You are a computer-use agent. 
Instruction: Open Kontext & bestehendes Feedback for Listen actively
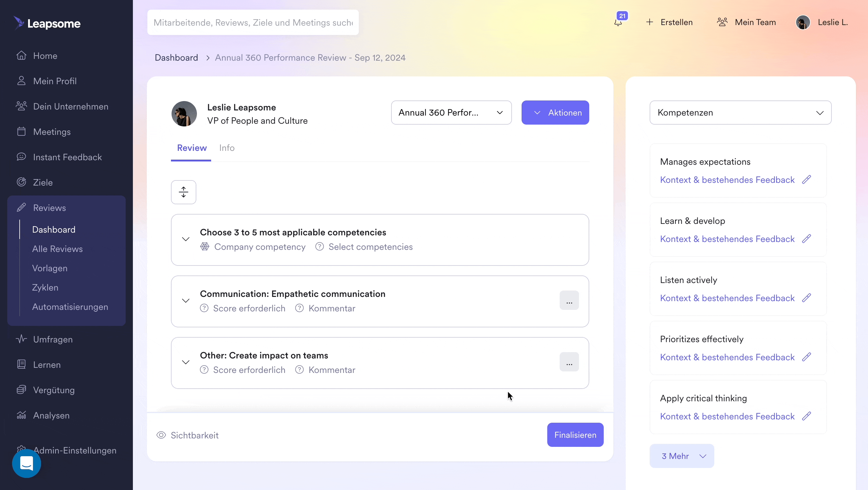tap(727, 298)
